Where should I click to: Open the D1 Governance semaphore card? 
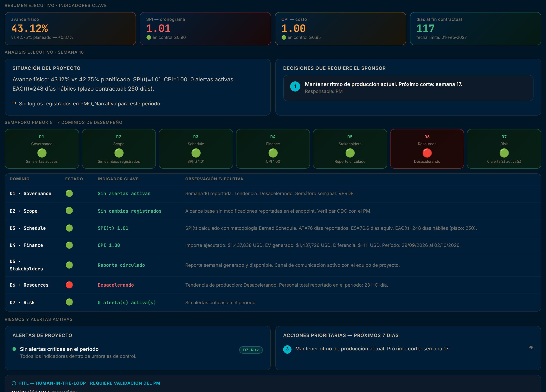tap(42, 149)
